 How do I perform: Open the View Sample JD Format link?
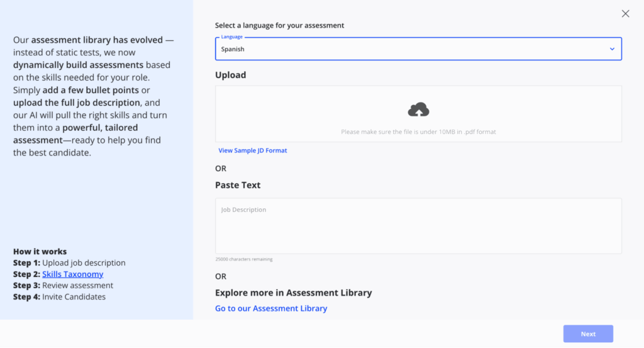click(253, 151)
